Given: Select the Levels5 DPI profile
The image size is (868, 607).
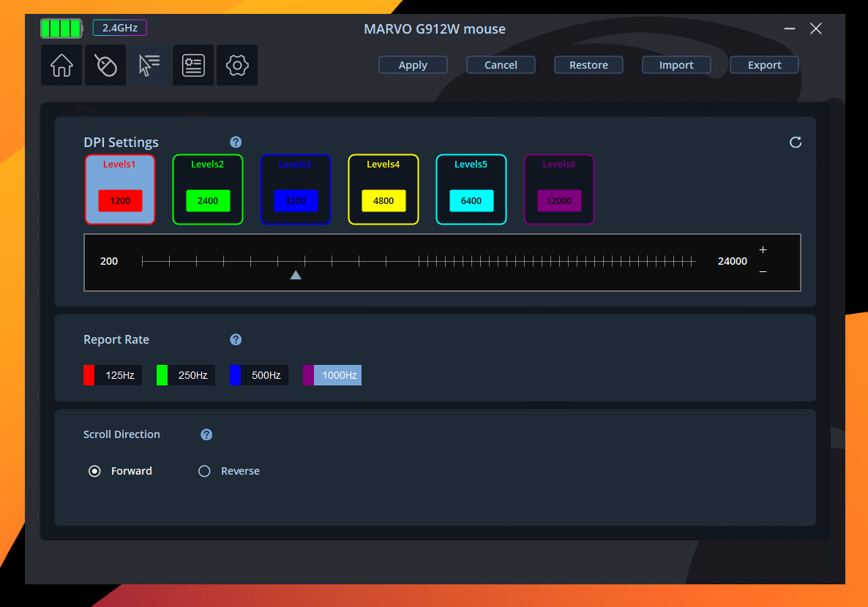Looking at the screenshot, I should coord(471,189).
